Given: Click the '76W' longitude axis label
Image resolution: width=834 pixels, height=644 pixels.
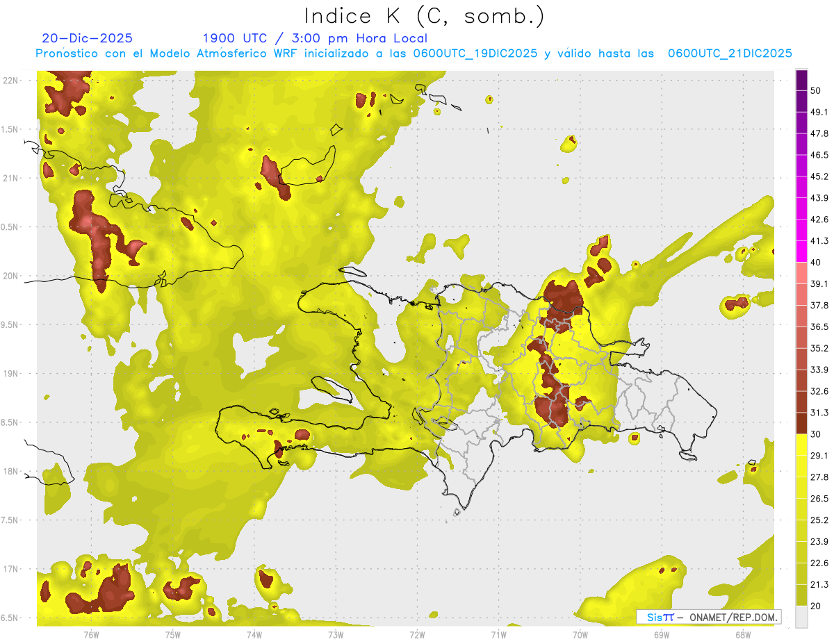Looking at the screenshot, I should point(91,635).
